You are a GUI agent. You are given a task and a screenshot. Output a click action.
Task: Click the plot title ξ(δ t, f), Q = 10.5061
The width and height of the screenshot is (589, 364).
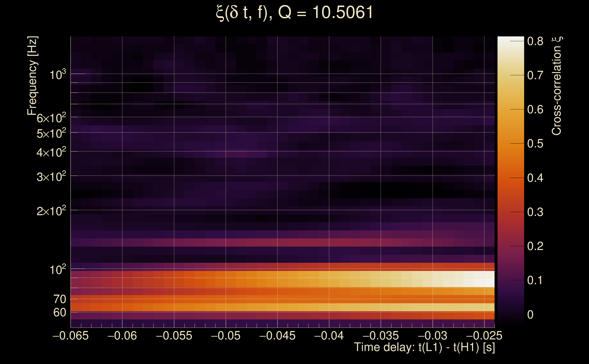pos(294,13)
